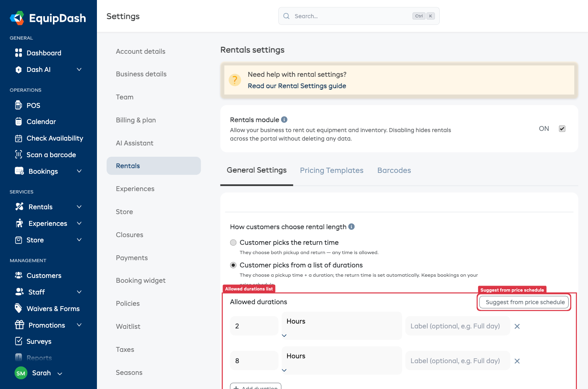588x389 pixels.
Task: Open Closures settings
Action: click(x=153, y=235)
